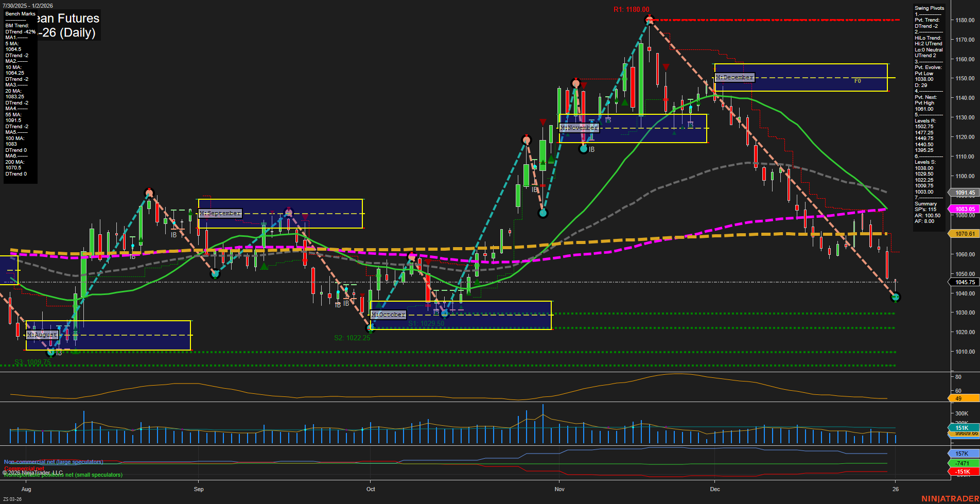Image resolution: width=980 pixels, height=504 pixels.
Task: Select the M:December monthly range label
Action: point(735,77)
